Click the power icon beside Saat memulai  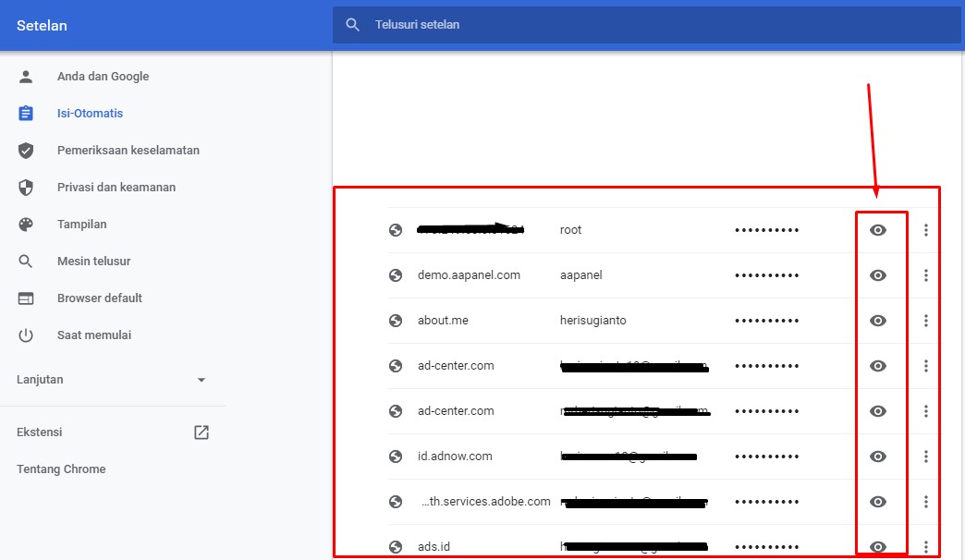26,335
